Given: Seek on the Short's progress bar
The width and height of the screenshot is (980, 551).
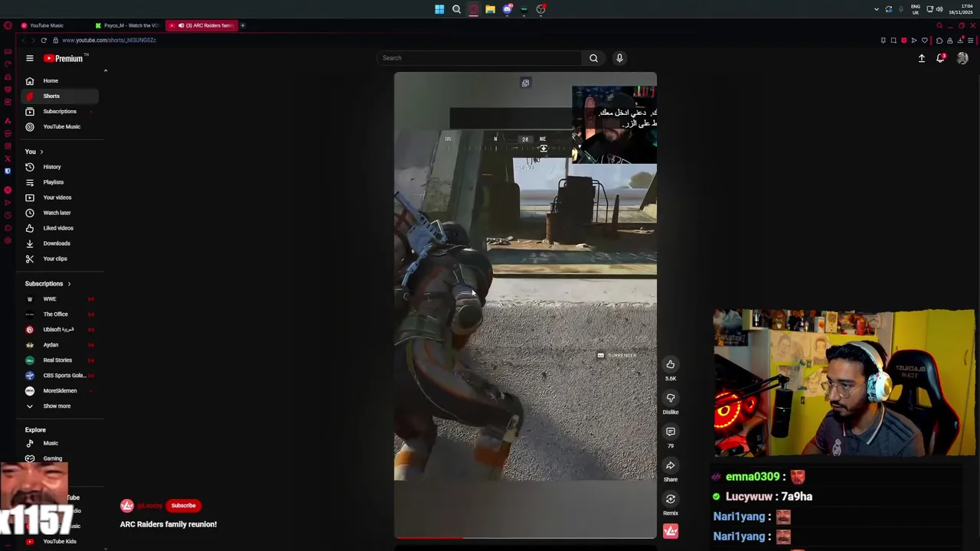Looking at the screenshot, I should [525, 537].
